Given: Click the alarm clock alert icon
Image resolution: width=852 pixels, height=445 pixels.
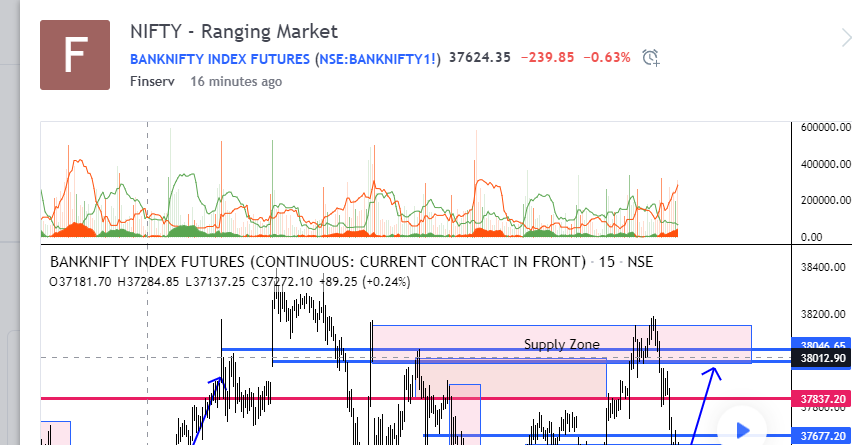Looking at the screenshot, I should click(x=651, y=58).
